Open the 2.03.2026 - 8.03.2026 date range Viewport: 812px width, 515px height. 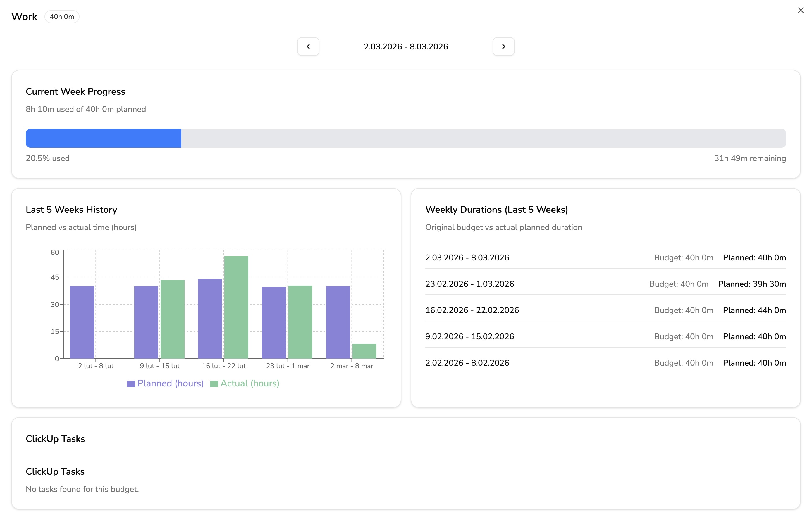tap(406, 46)
